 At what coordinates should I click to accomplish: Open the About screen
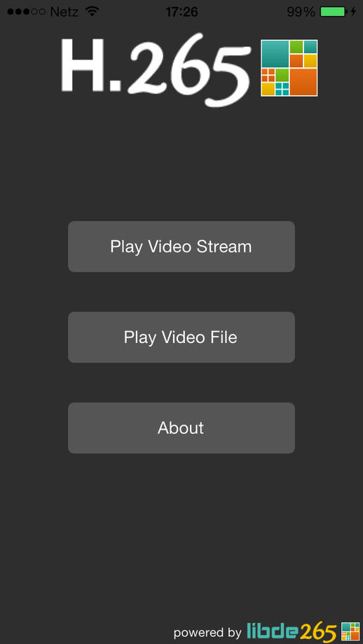(181, 428)
